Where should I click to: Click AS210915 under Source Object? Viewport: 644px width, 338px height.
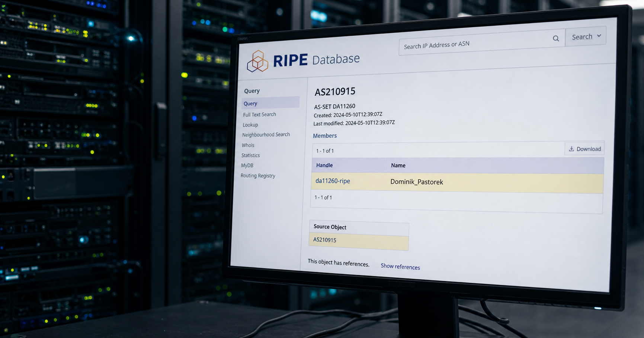point(325,240)
